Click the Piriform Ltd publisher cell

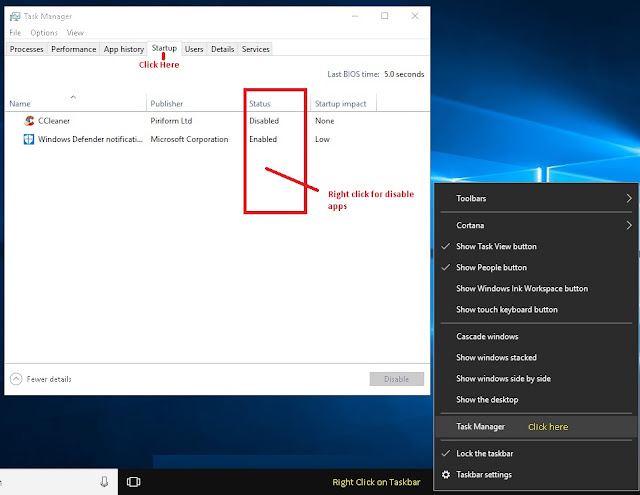tap(171, 121)
